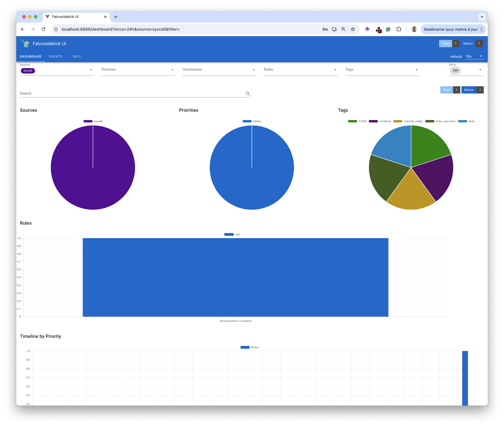Open Chrome three-dot menu
Viewport: 504px width, 427px height.
click(x=481, y=29)
